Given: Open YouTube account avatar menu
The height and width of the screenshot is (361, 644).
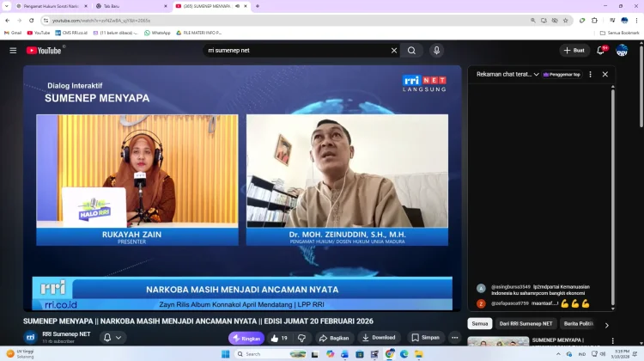Looking at the screenshot, I should tap(622, 51).
